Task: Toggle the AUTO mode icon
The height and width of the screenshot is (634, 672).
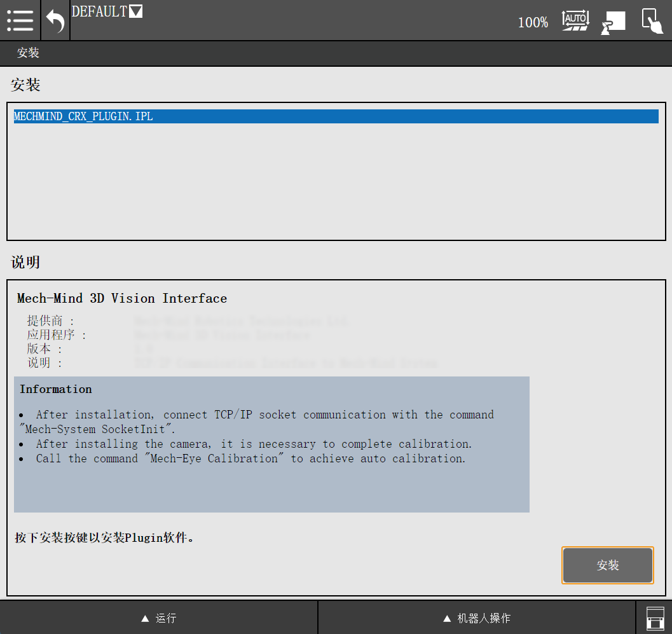Action: pos(575,20)
